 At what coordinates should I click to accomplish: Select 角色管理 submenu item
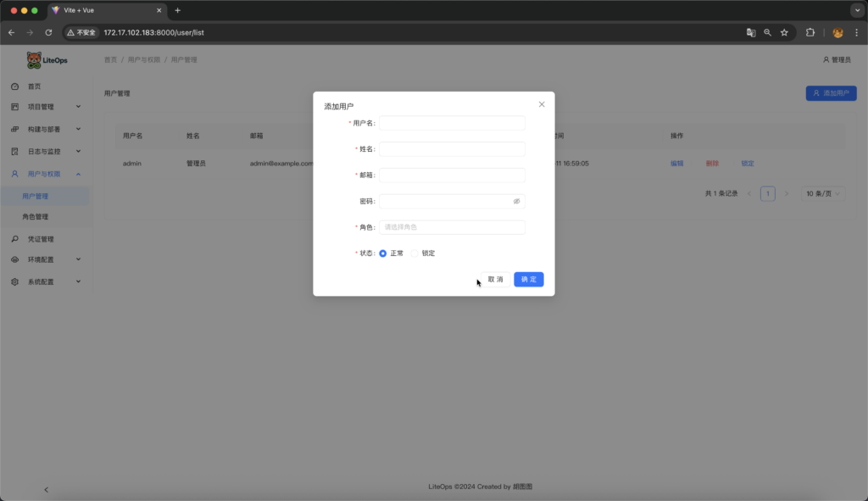(36, 217)
